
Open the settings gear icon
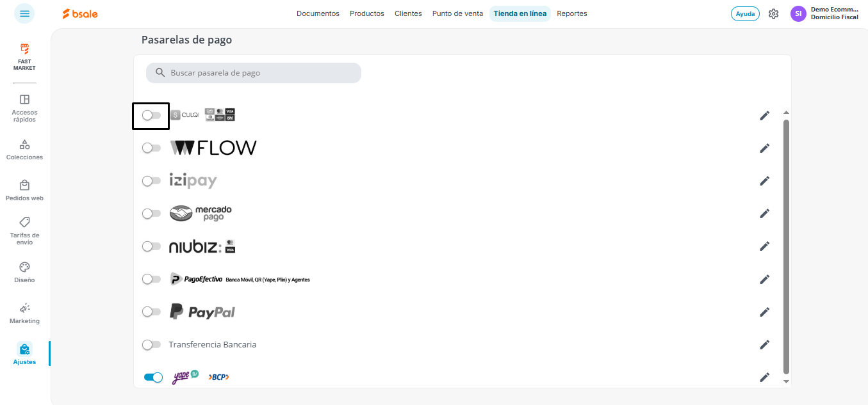[x=773, y=13]
